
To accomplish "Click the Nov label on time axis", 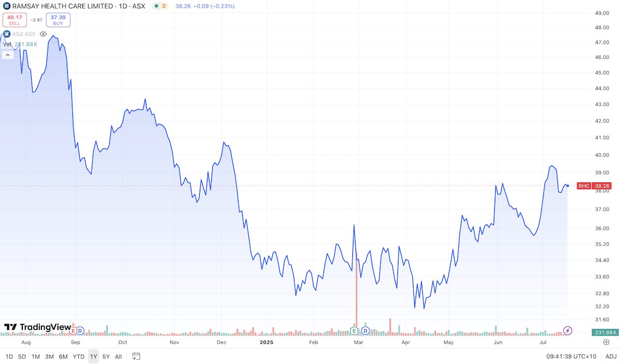I will pyautogui.click(x=174, y=342).
